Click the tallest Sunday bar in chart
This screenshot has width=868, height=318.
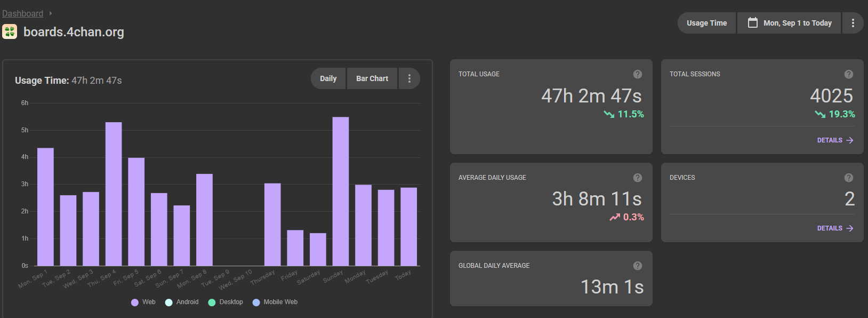coord(341,192)
